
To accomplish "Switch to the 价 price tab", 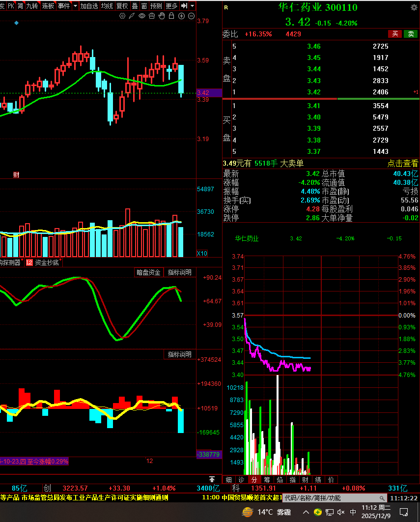I will point(331,480).
